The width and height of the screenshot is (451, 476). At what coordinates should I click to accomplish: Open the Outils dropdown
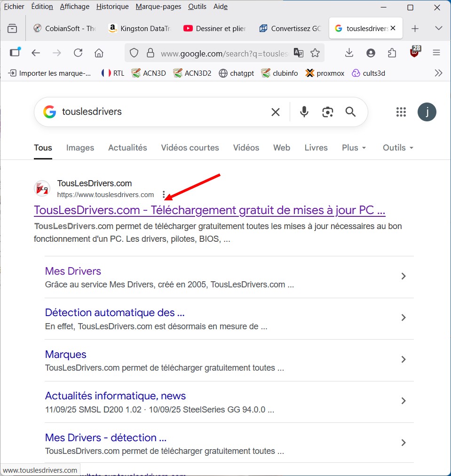click(x=398, y=148)
